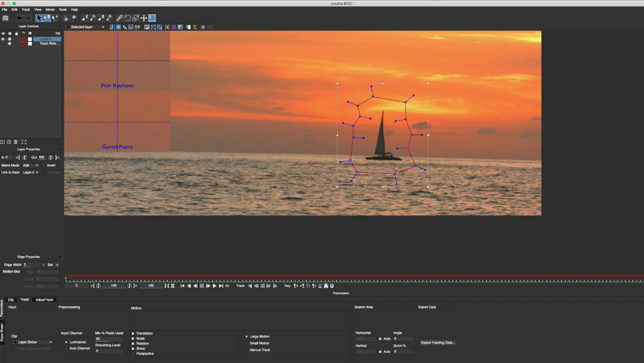Open the Blend Mode Add dropdown

coord(30,165)
